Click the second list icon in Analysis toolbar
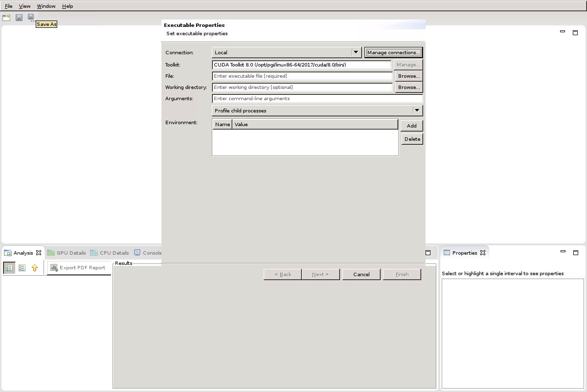 pyautogui.click(x=22, y=268)
